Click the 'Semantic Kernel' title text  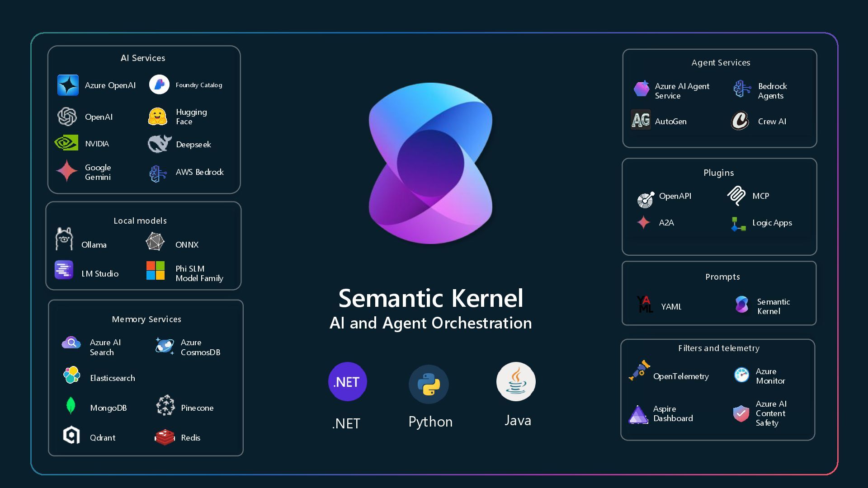click(x=431, y=298)
